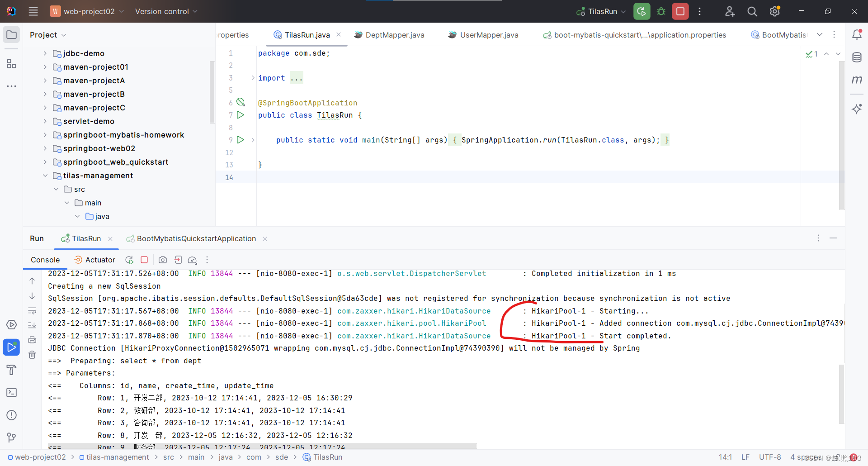Screen dimensions: 868x466
Task: Open more run actions in title bar
Action: coord(699,11)
